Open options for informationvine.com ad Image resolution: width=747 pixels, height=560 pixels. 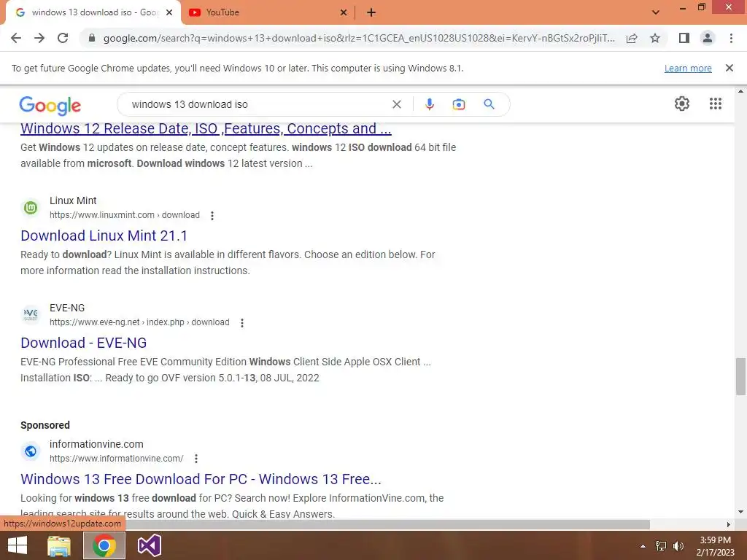196,459
